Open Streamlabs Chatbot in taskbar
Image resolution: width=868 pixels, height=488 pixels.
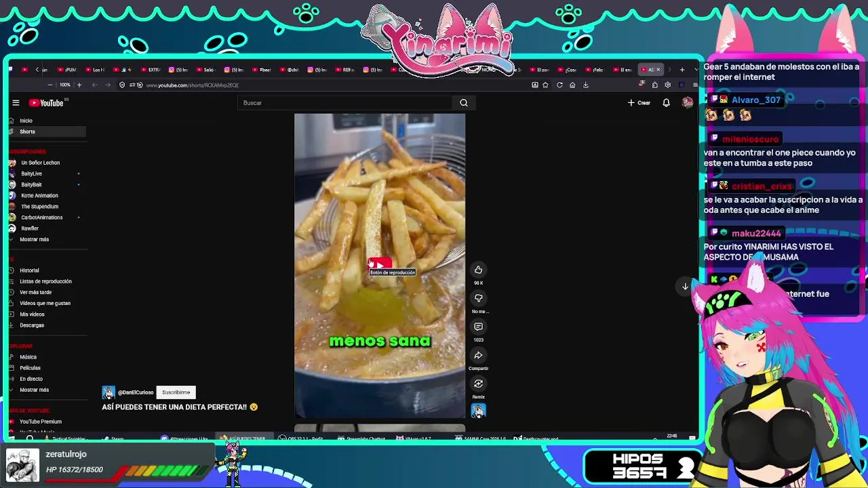point(361,439)
